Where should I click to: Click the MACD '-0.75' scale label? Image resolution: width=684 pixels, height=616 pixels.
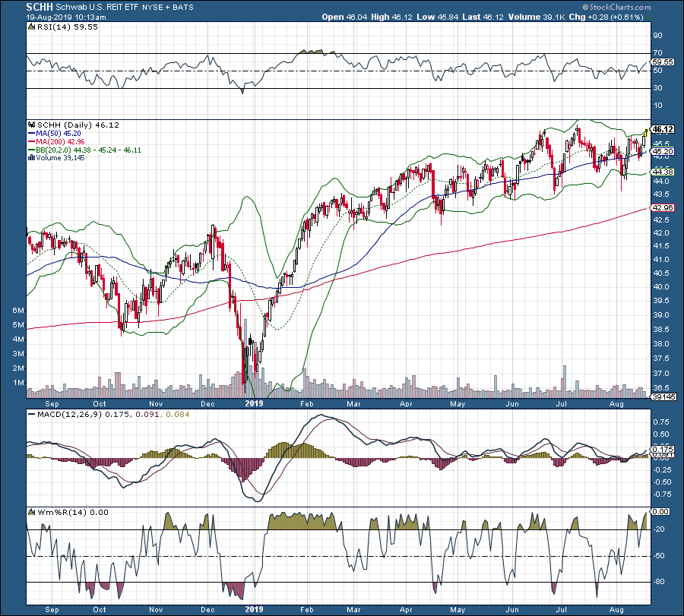(x=663, y=494)
